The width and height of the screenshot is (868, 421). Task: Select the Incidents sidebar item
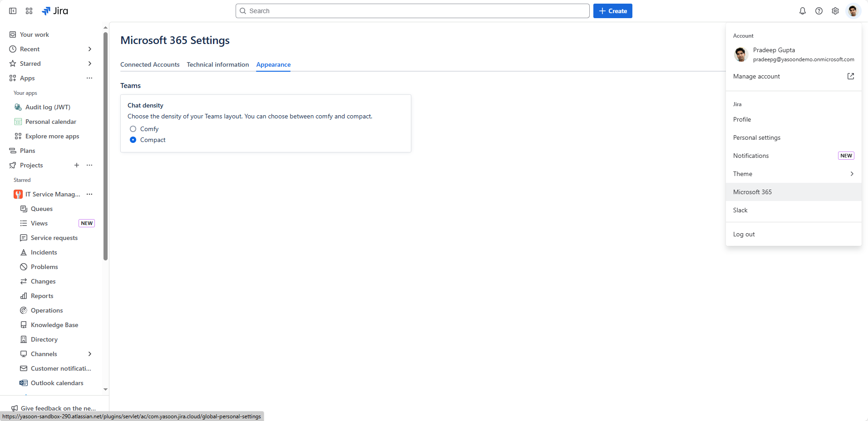pyautogui.click(x=44, y=252)
